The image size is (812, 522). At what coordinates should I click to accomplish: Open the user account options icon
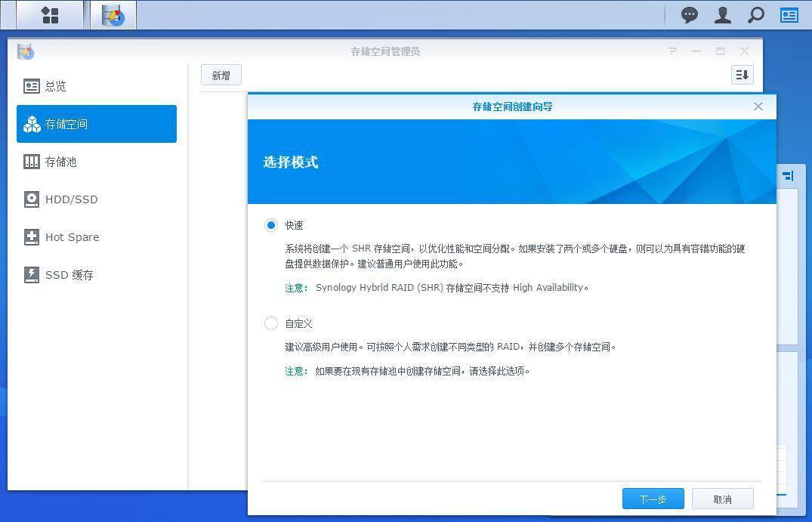point(722,15)
